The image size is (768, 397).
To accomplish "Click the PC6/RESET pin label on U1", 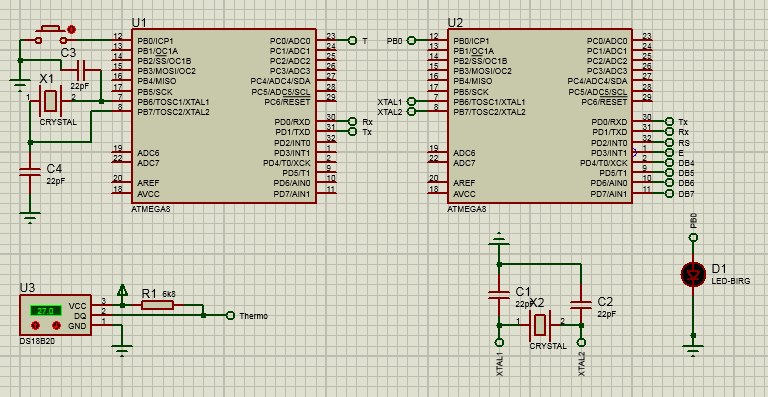I will (288, 102).
